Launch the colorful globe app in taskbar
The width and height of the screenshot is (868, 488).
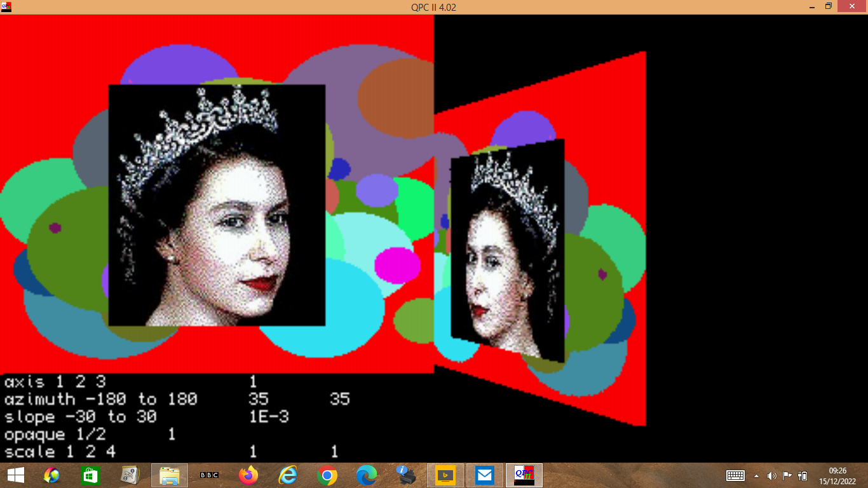click(51, 475)
